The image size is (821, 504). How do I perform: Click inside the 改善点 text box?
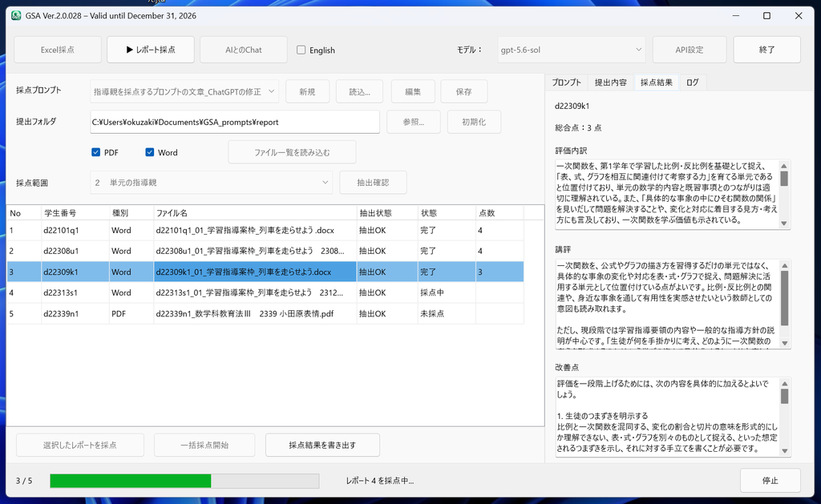[667, 417]
